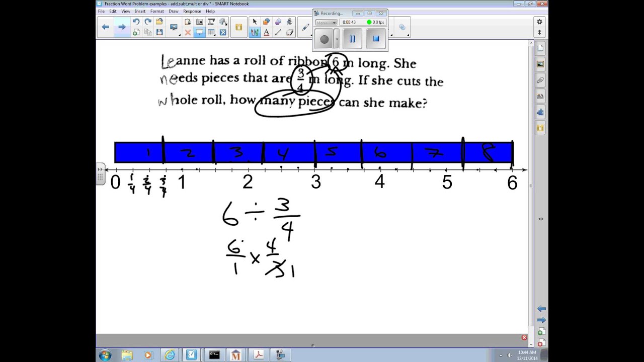The image size is (644, 362).
Task: Select the Shapes tool
Action: pos(266,22)
